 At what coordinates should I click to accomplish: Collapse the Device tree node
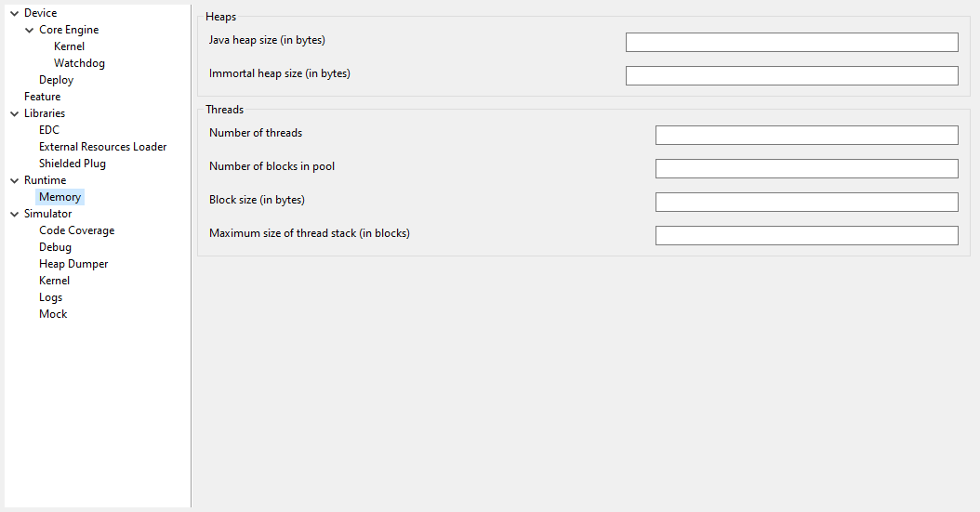14,13
